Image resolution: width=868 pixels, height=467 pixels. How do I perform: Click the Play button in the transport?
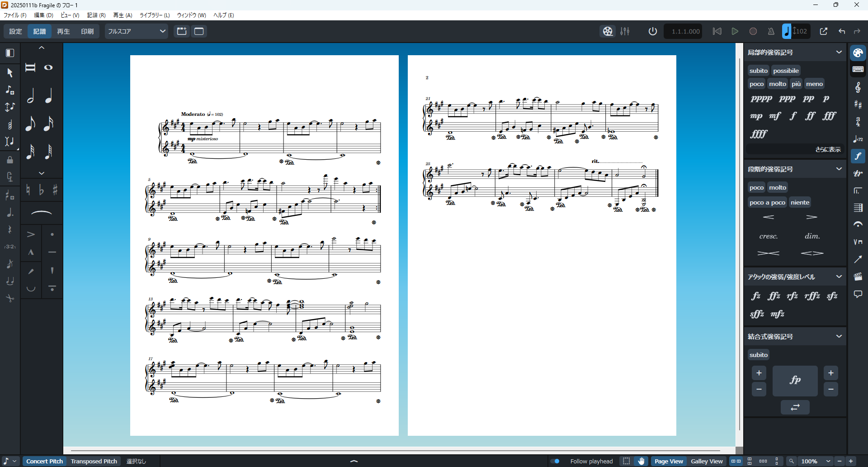pyautogui.click(x=735, y=31)
